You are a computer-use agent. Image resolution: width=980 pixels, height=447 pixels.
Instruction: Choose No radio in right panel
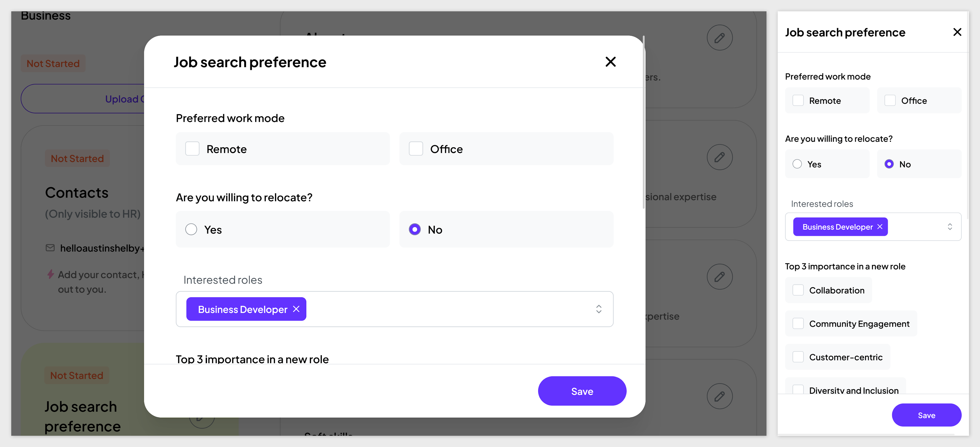[889, 164]
